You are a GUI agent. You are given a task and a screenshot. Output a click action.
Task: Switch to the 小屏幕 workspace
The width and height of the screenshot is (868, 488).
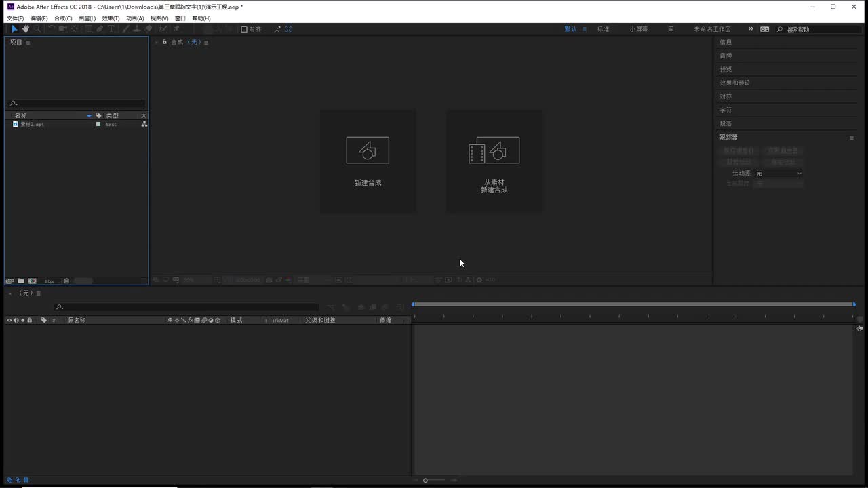639,29
